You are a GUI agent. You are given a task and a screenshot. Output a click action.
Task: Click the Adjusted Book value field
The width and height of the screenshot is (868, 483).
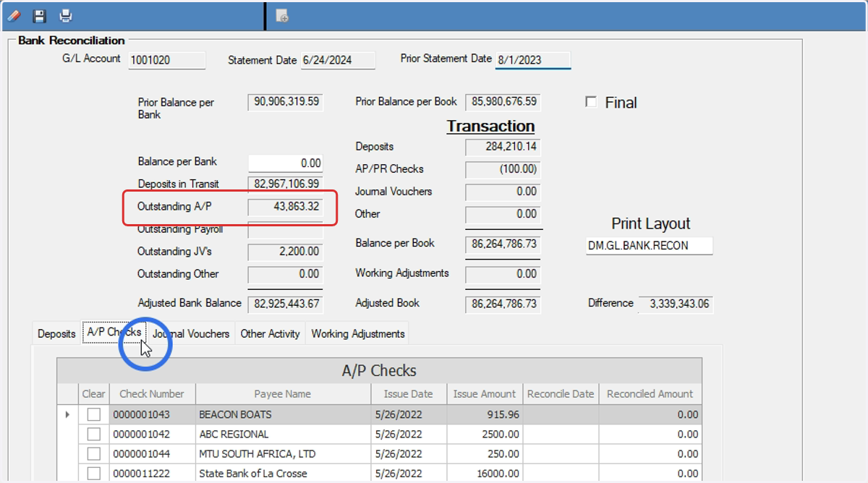pyautogui.click(x=503, y=304)
